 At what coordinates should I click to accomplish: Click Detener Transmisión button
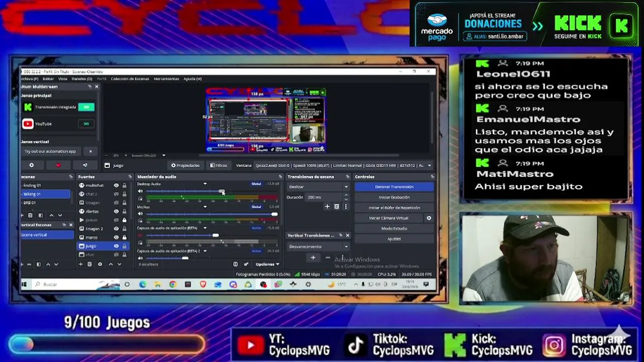tap(394, 187)
